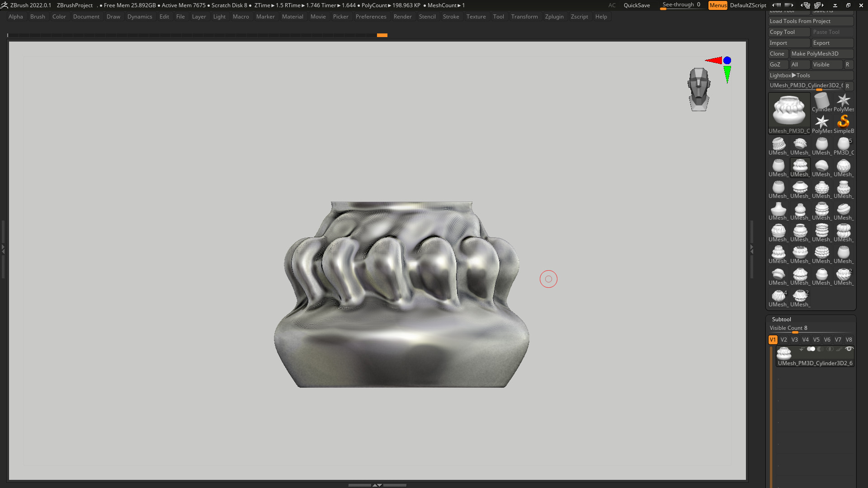This screenshot has width=868, height=488.
Task: Click the sculpted vase model in canvas
Action: pyautogui.click(x=401, y=295)
